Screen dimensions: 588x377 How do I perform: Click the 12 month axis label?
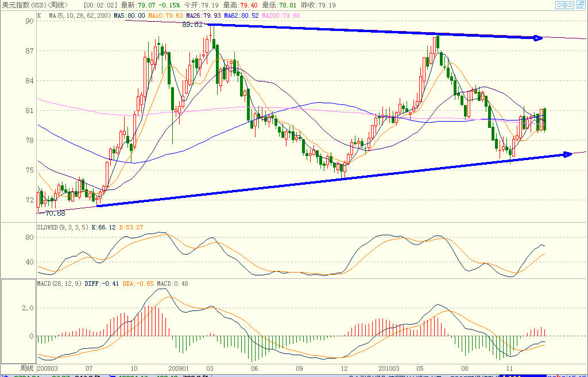click(x=344, y=368)
